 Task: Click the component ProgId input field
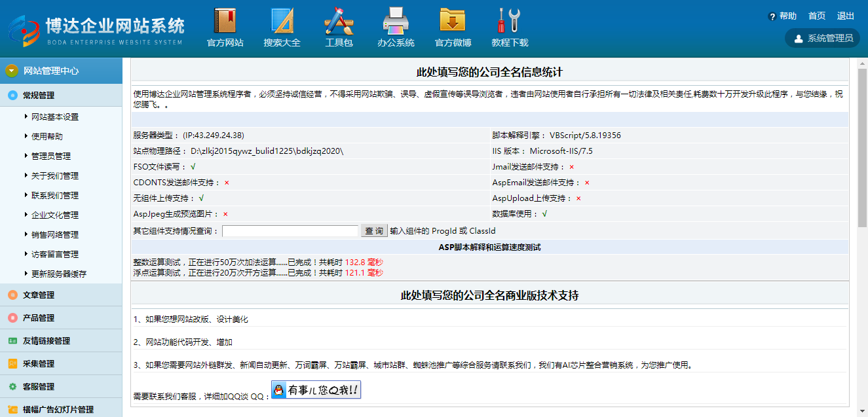(290, 231)
